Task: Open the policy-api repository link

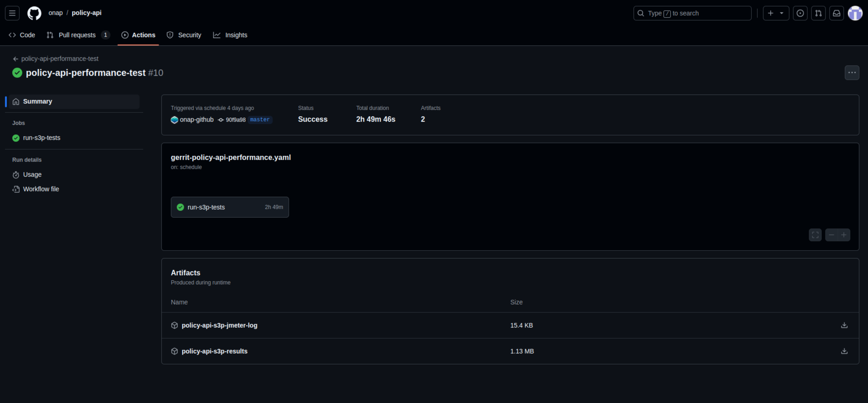Action: tap(87, 13)
